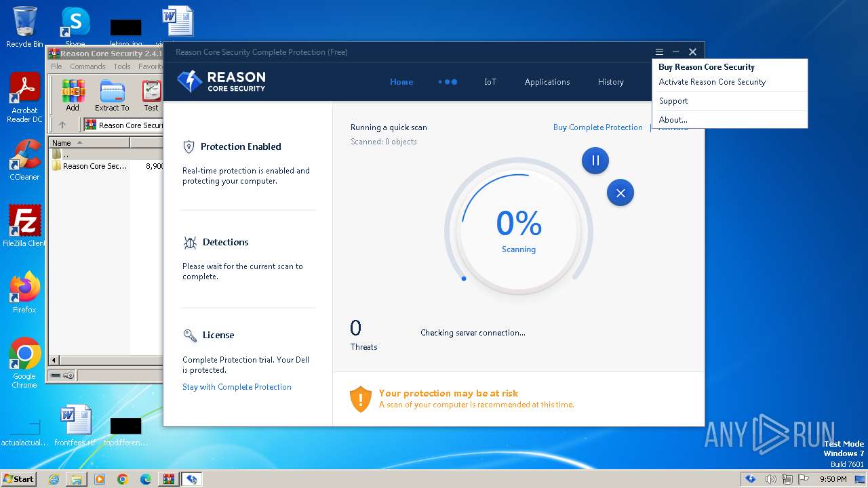Click the Protection Enabled heading
The width and height of the screenshot is (868, 488).
click(241, 146)
